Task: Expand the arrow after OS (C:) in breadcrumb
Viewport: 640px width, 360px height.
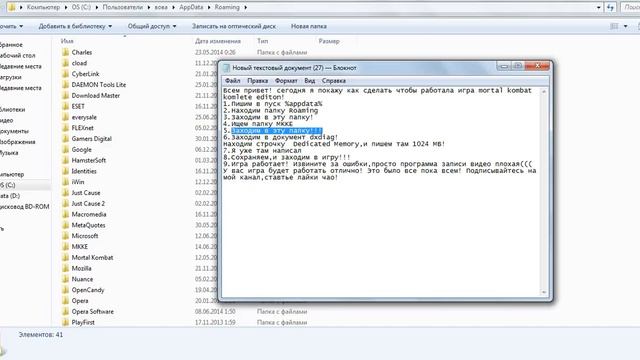Action: [x=97, y=7]
